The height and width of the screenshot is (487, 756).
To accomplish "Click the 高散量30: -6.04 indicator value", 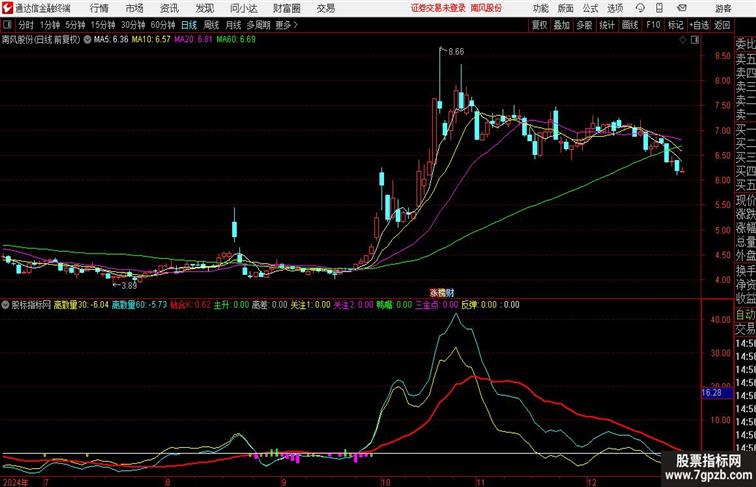I will 81,305.
